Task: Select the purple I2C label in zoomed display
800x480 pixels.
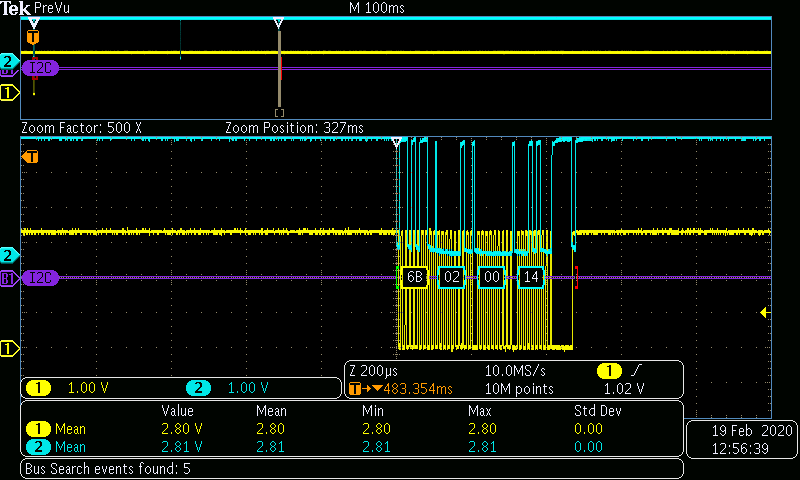Action: [40, 277]
